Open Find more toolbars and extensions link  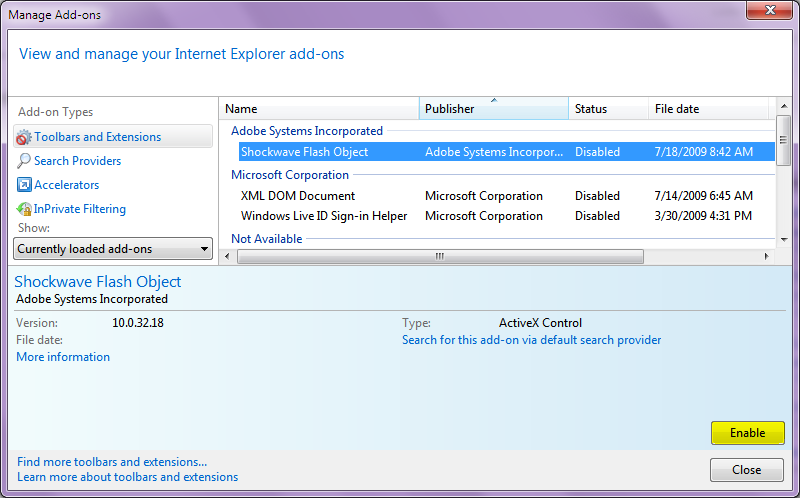point(112,462)
